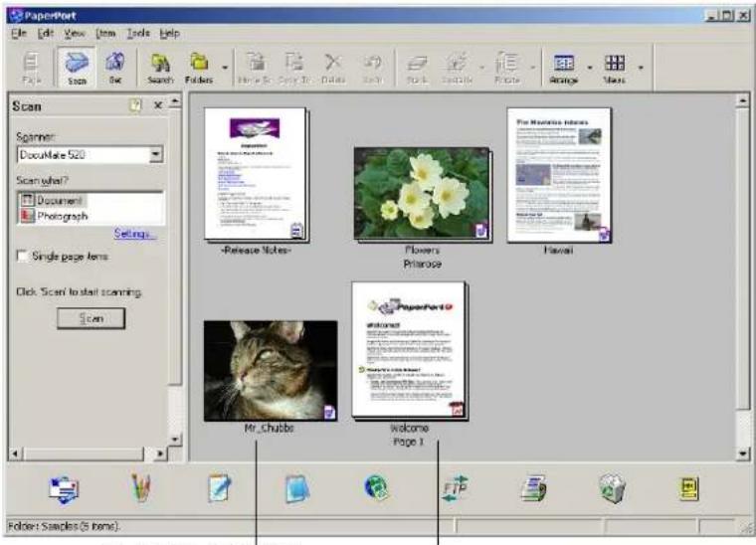756x545 pixels.
Task: Select the Welcome Page 1 thumbnail
Action: point(410,351)
